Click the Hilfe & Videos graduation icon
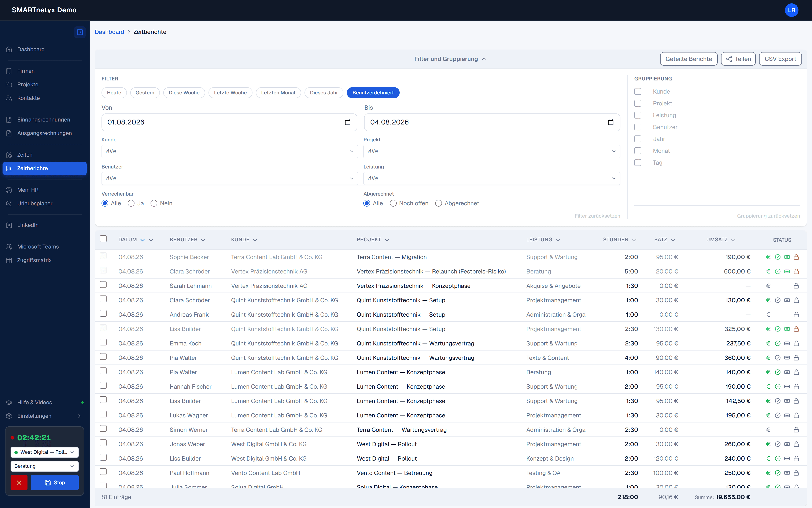 pos(9,403)
